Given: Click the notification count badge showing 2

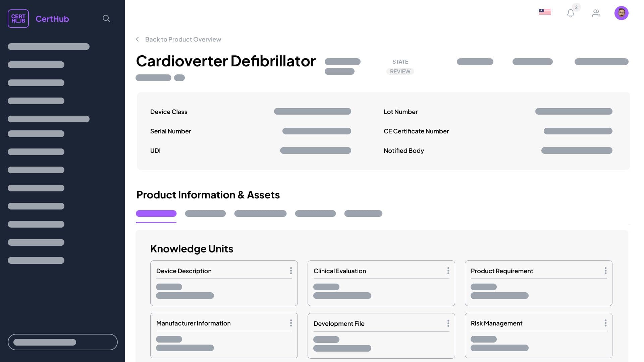Looking at the screenshot, I should 576,7.
